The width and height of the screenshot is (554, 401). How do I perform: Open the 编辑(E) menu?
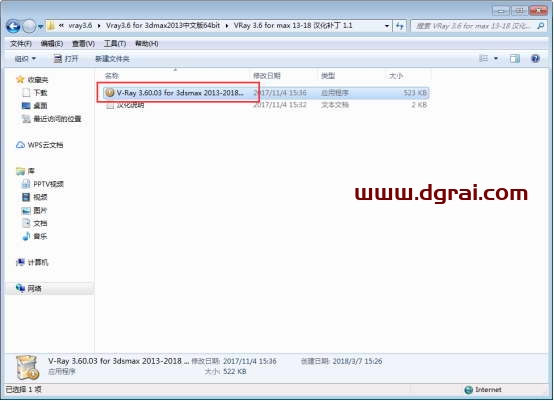[52, 43]
